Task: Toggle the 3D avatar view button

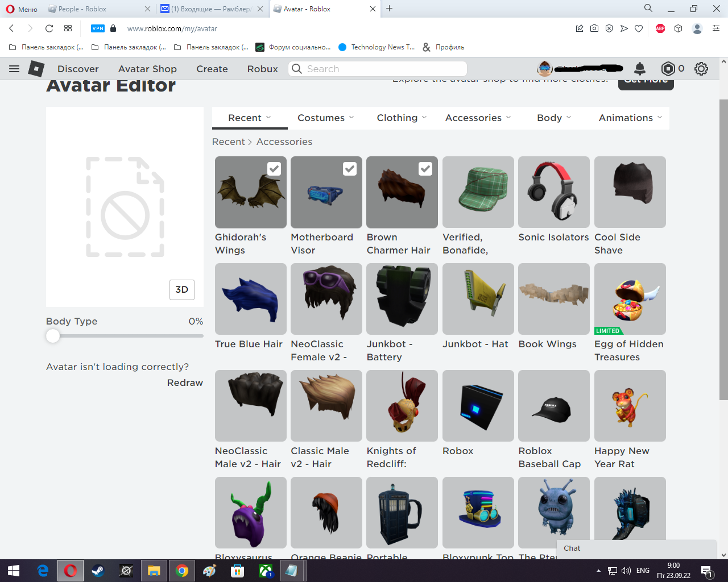Action: [x=182, y=290]
